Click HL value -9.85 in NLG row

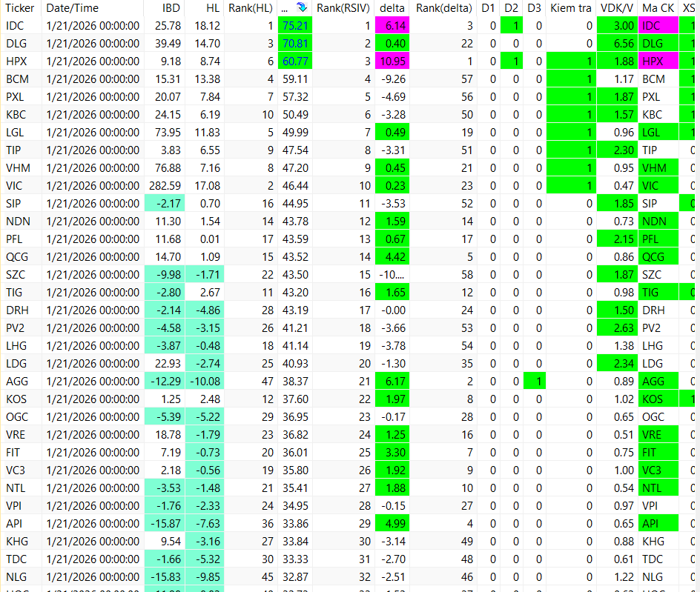pos(205,577)
